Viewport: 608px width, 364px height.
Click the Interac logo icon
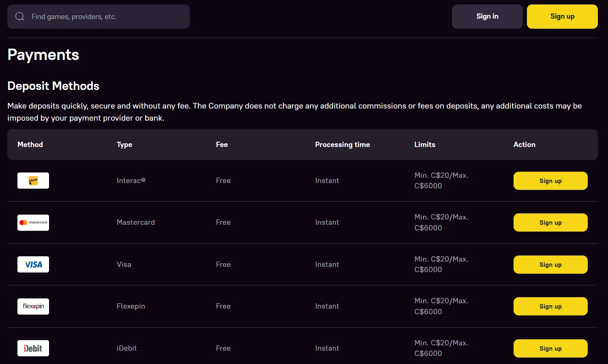coord(33,181)
